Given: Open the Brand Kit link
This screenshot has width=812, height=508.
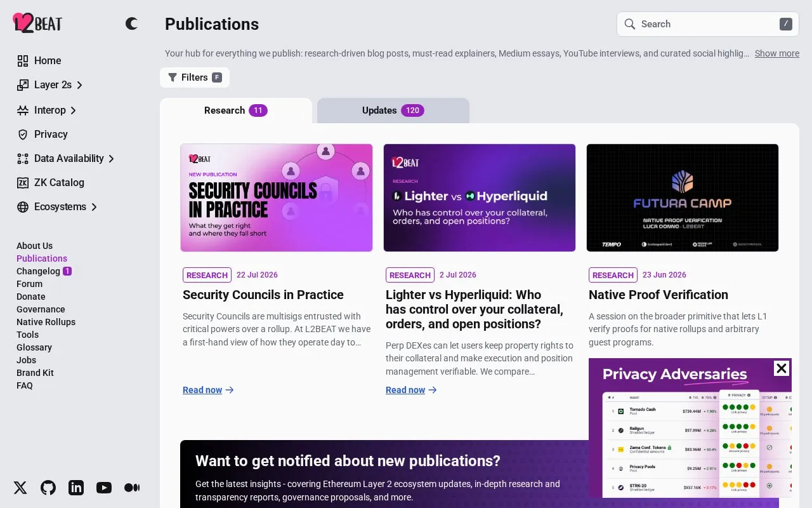Looking at the screenshot, I should coord(35,373).
